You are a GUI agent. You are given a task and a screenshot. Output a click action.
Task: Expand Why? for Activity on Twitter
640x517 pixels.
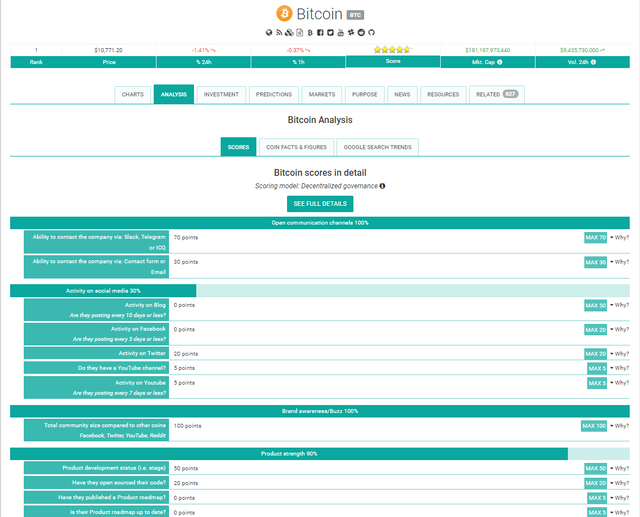(620, 354)
